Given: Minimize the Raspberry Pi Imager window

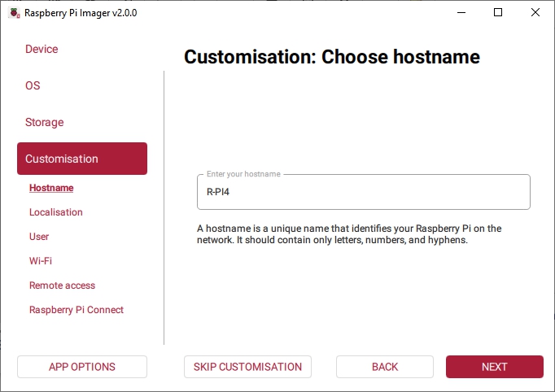Looking at the screenshot, I should click(461, 13).
